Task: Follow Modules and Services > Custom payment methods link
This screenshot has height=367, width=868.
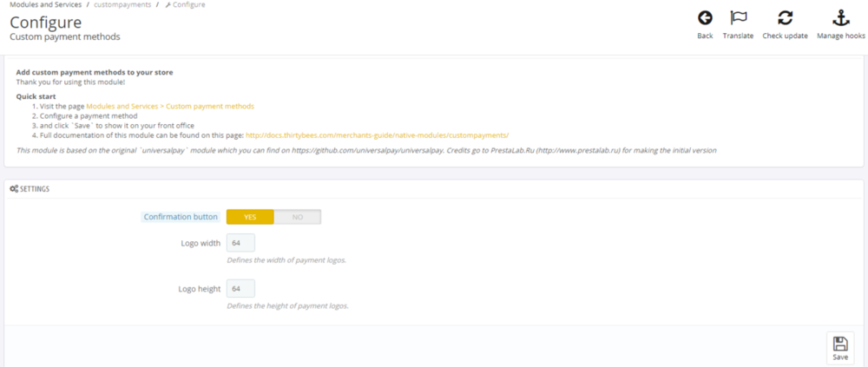Action: pos(170,106)
